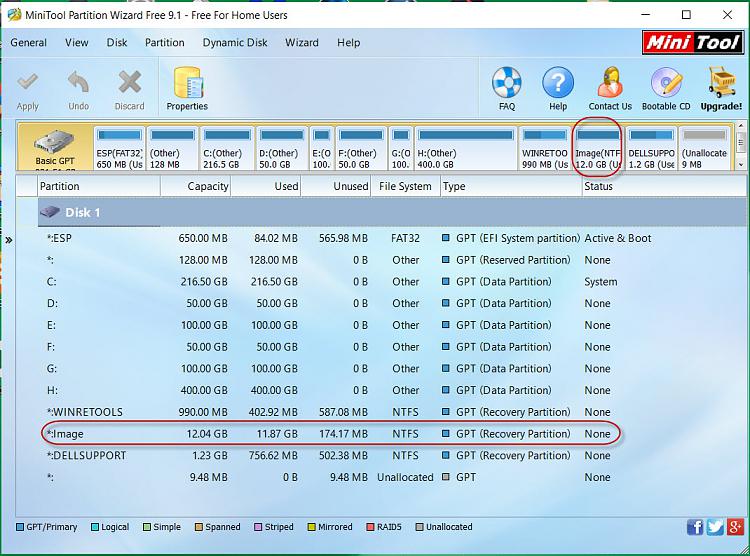
Task: Open partition Properties
Action: click(x=188, y=89)
